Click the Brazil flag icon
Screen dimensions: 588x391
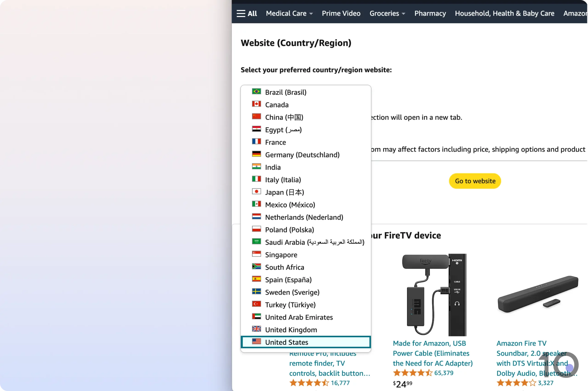coord(256,92)
